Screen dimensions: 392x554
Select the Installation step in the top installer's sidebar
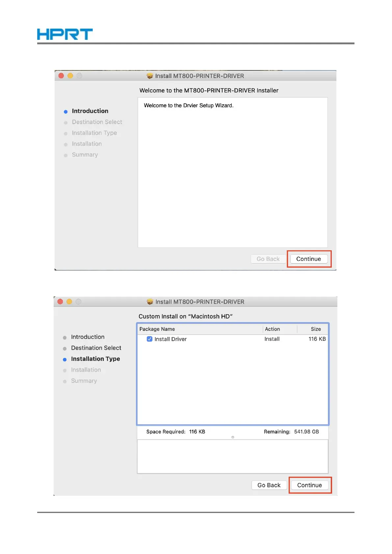(x=87, y=144)
